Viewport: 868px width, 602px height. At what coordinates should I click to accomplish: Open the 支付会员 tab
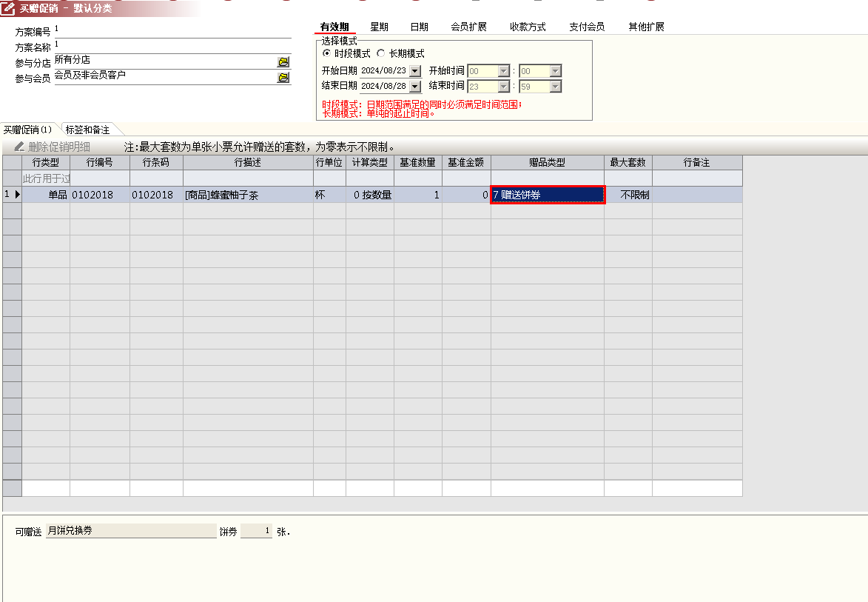coord(587,27)
